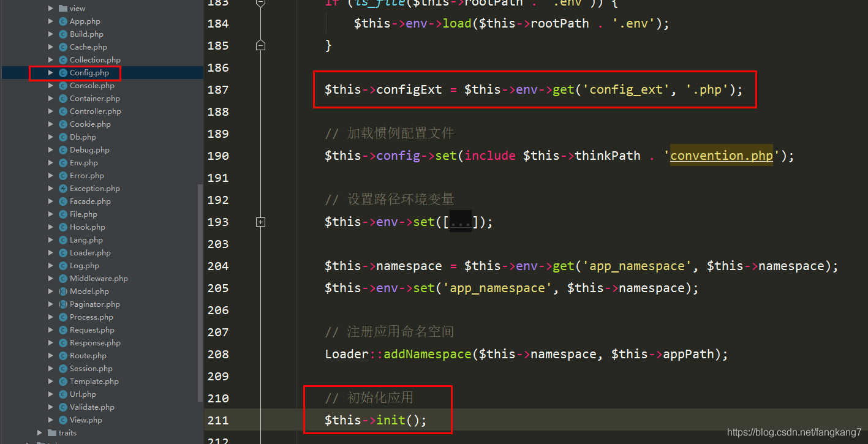Click the folded '...' placeholder on line 193
The height and width of the screenshot is (444, 868).
tap(461, 222)
